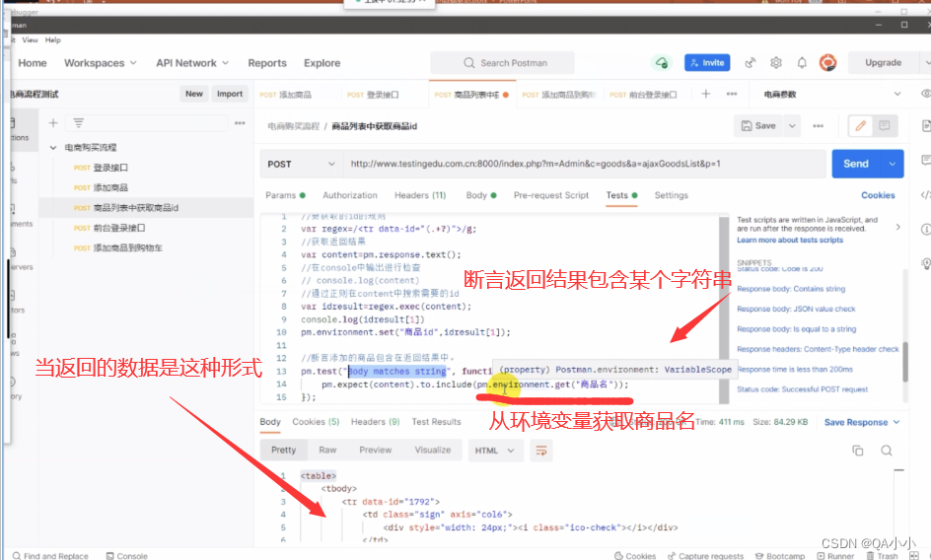
Task: Open the Send options arrow
Action: coord(892,164)
